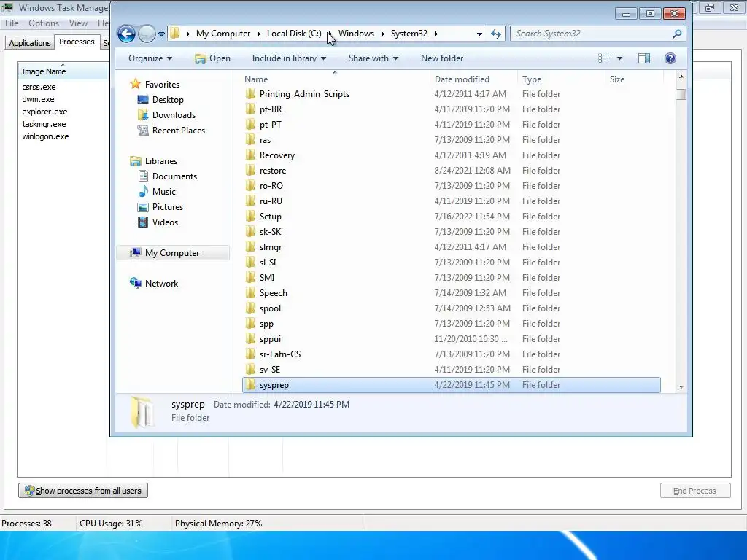Open the Pictures library
Screen dimensions: 747x560
(x=168, y=206)
